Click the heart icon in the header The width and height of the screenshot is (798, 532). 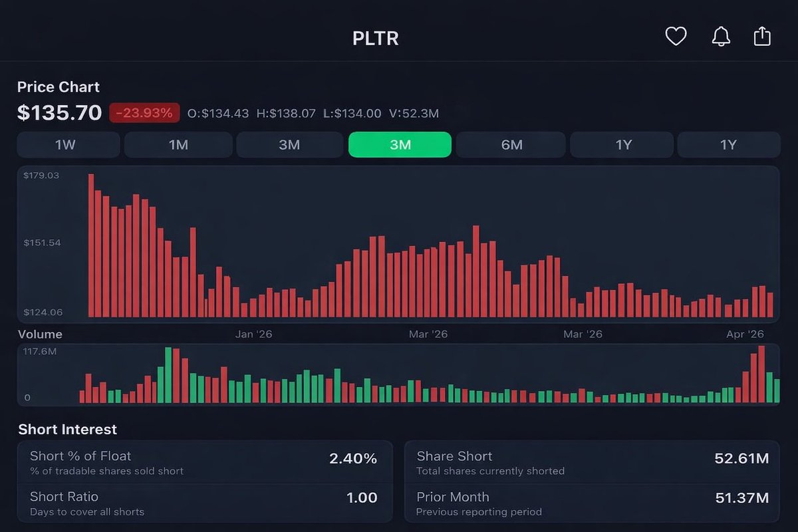click(x=676, y=37)
